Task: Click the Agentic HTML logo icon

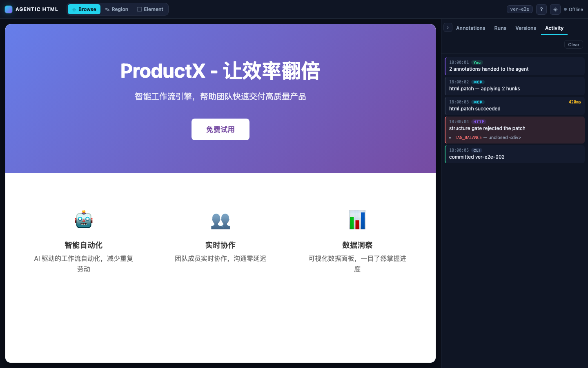Action: pyautogui.click(x=9, y=9)
